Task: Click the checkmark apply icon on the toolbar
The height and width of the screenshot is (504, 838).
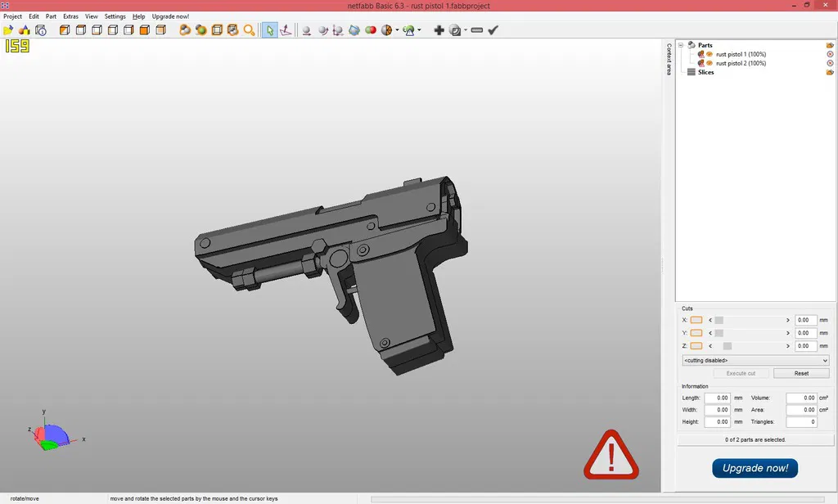Action: click(x=491, y=30)
